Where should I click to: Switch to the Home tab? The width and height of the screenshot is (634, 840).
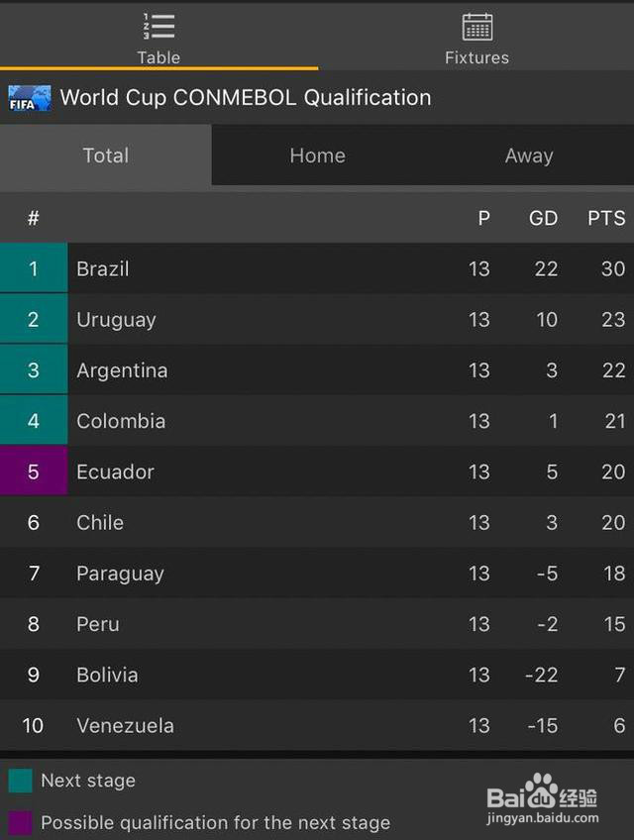[317, 156]
